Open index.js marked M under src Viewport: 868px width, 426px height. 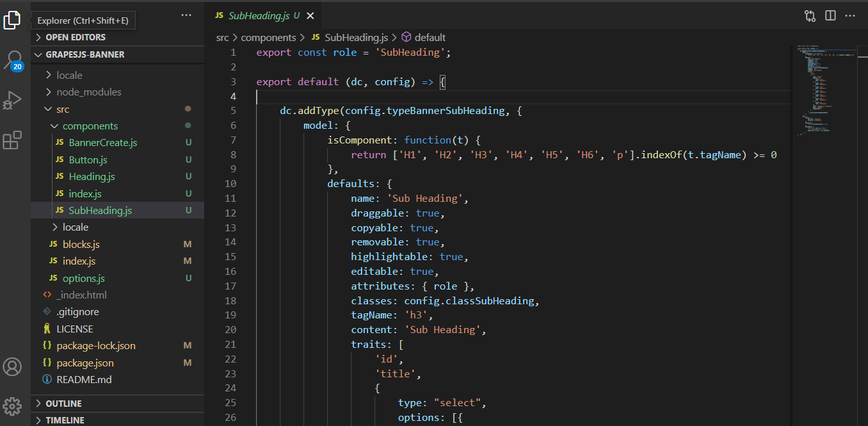[79, 261]
